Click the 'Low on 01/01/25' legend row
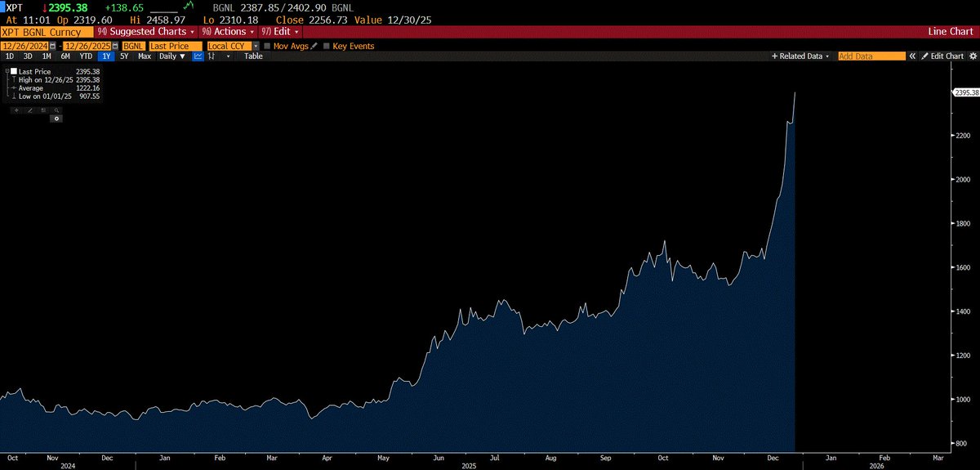This screenshot has width=980, height=470. click(x=58, y=96)
